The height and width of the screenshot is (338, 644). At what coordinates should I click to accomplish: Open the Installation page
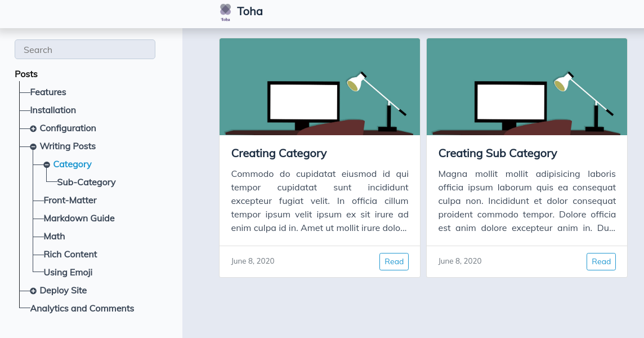point(53,110)
